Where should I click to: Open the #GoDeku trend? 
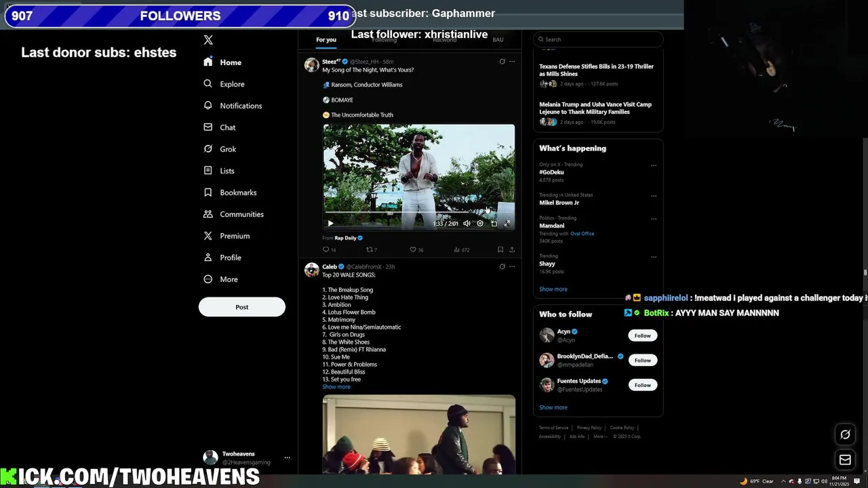551,172
